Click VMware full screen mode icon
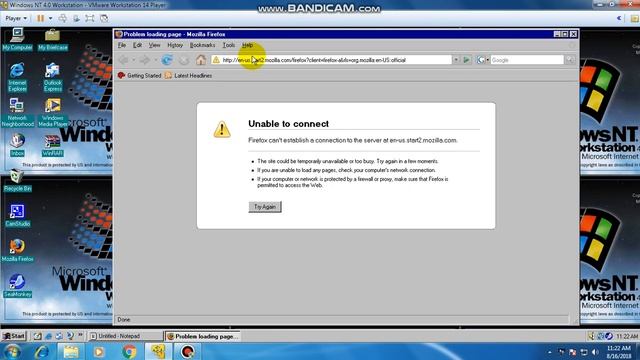Viewport: 640px width, 360px height. [x=90, y=18]
